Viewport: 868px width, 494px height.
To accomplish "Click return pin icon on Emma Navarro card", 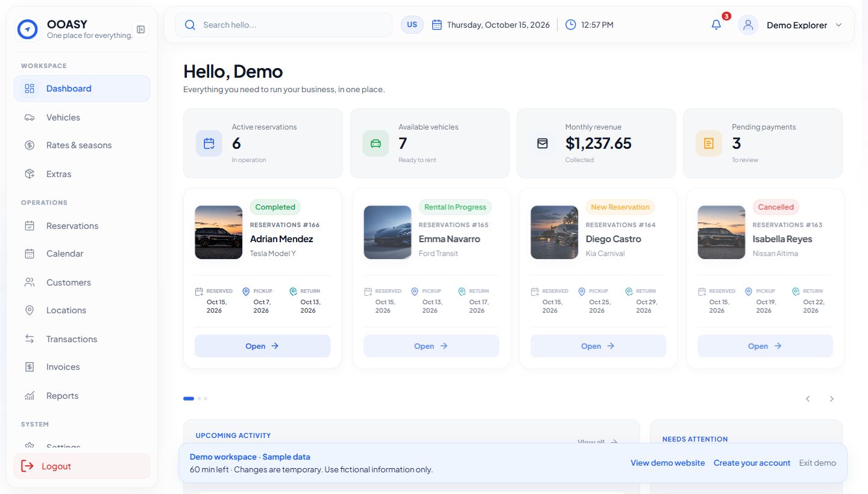I will click(462, 292).
